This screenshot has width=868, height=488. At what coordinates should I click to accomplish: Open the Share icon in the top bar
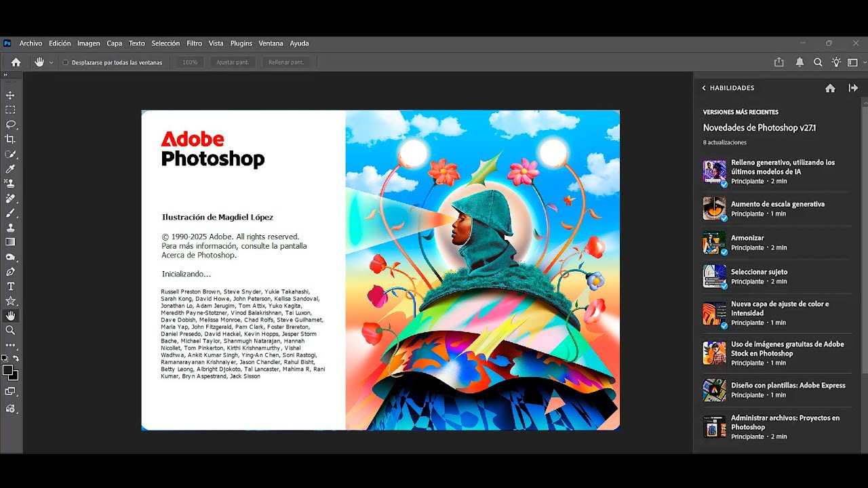[778, 62]
